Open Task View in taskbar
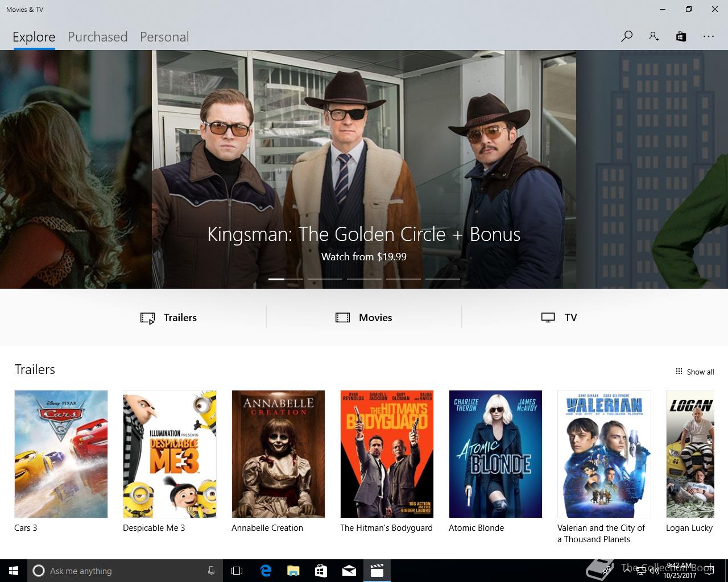 (x=237, y=571)
